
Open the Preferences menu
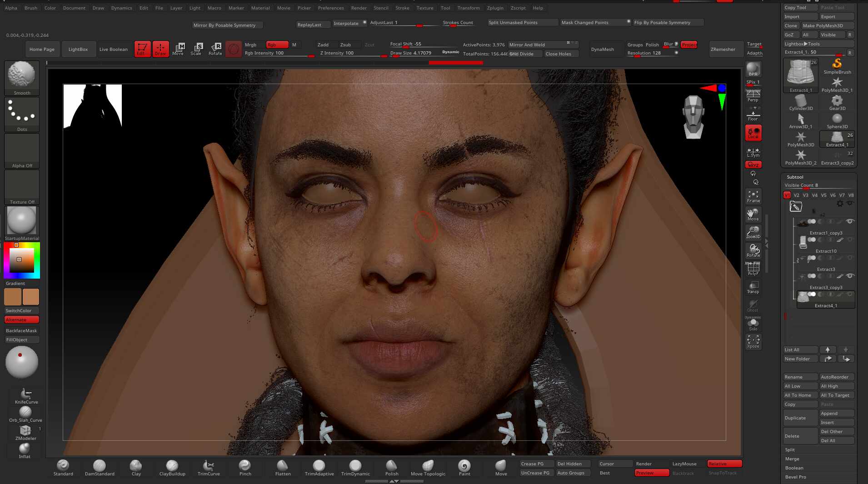331,8
